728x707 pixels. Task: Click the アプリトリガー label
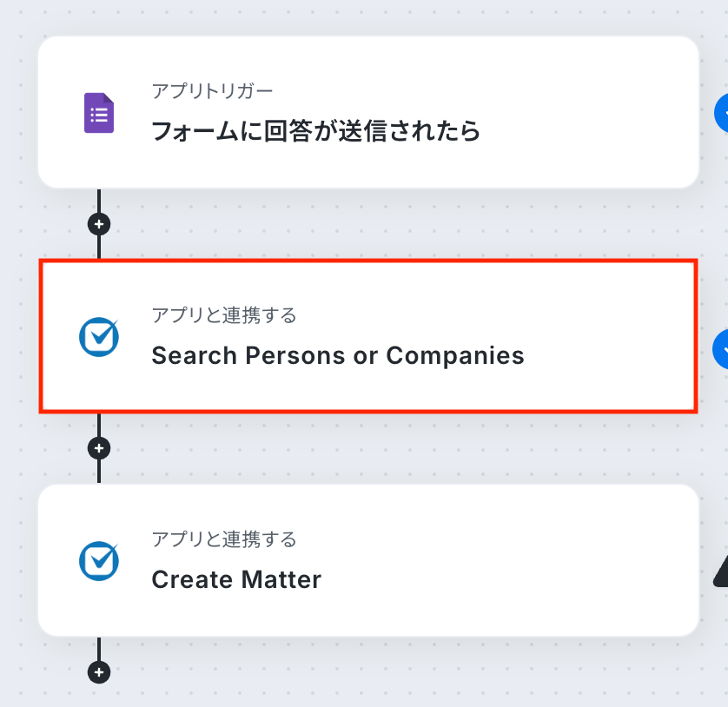coord(212,91)
